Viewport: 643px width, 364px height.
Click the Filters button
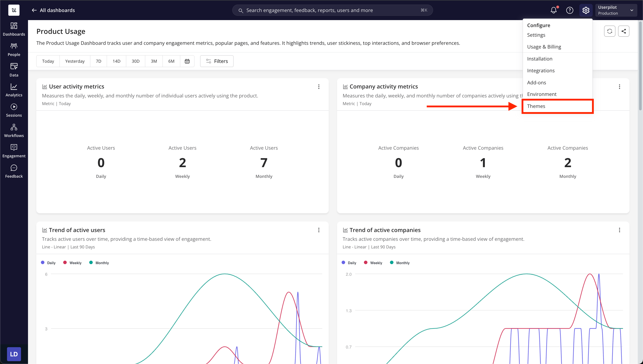[x=217, y=61]
